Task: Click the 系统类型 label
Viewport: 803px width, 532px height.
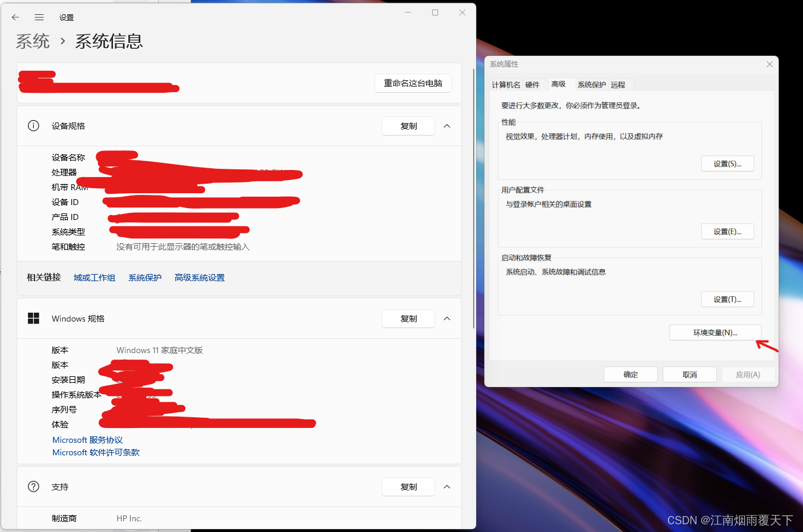Action: [68, 232]
